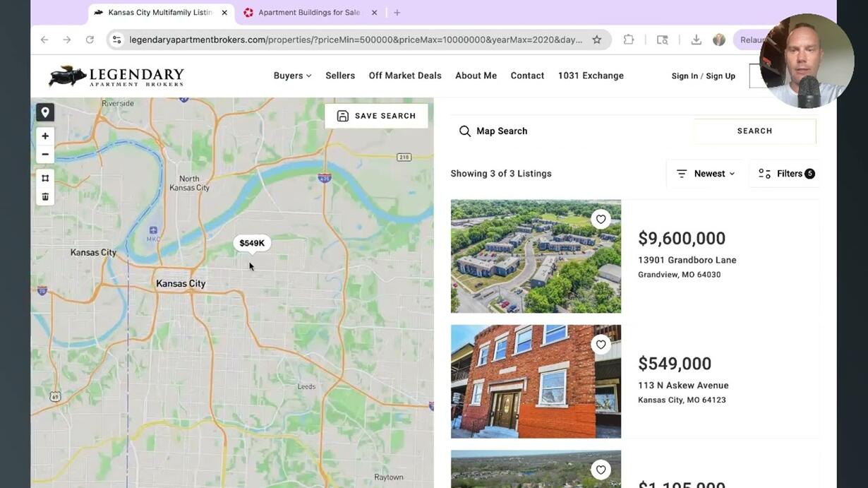
Task: Favorite the 113 N Askew Avenue listing
Action: click(601, 345)
